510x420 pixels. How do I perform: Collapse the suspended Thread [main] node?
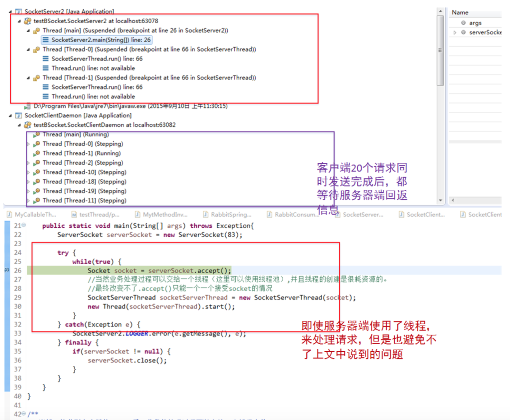[28, 31]
